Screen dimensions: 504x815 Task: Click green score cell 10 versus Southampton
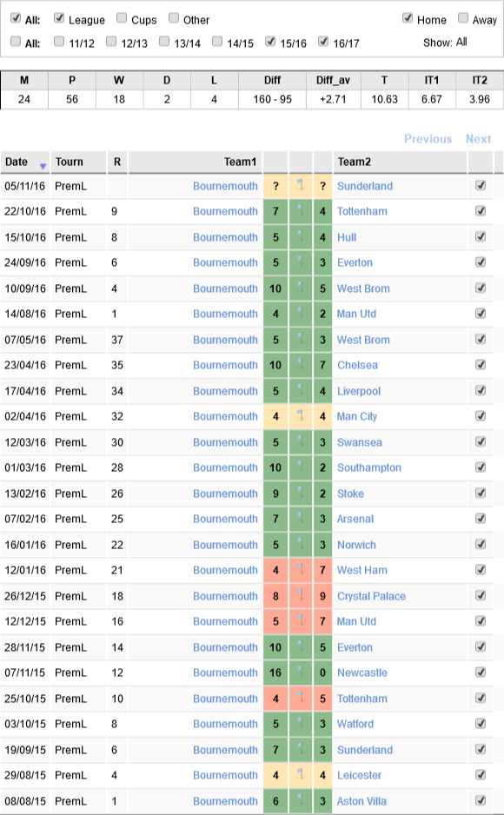click(275, 467)
